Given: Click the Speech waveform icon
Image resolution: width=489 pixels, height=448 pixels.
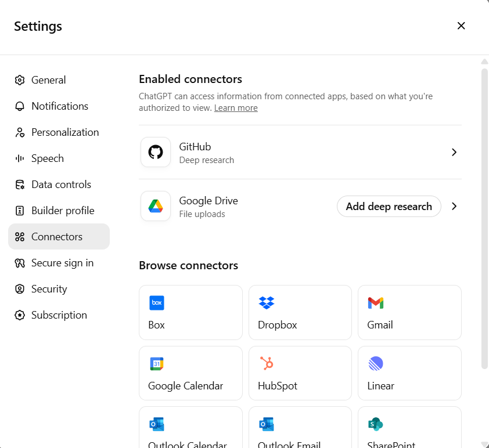Looking at the screenshot, I should (20, 158).
